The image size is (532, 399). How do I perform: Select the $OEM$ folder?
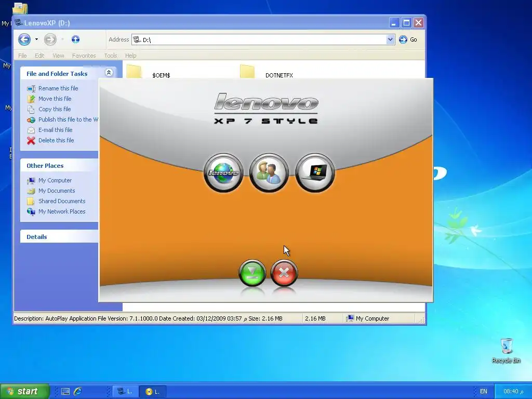pos(161,75)
